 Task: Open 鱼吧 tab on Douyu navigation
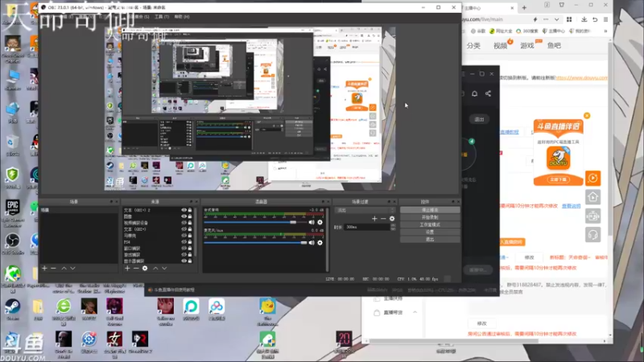(x=554, y=46)
